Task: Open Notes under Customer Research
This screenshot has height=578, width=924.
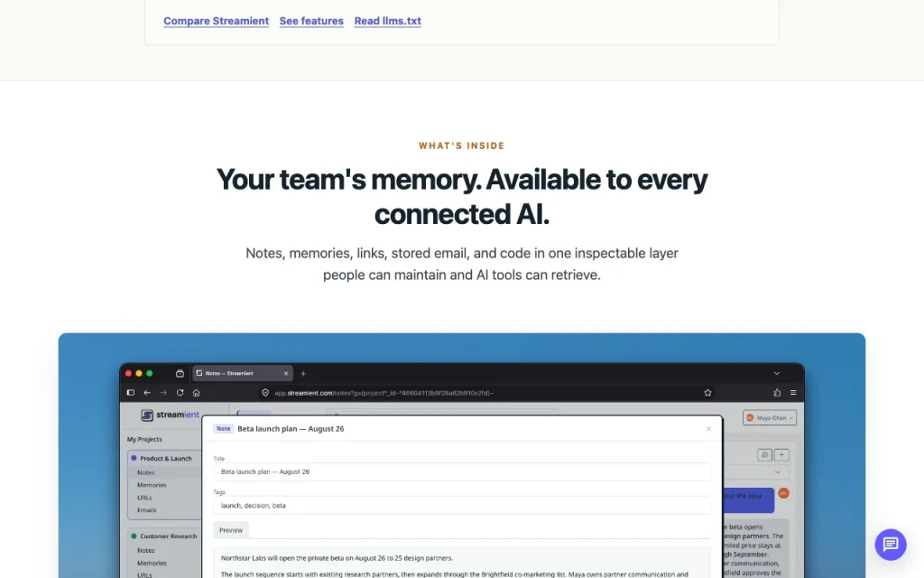Action: tap(145, 550)
